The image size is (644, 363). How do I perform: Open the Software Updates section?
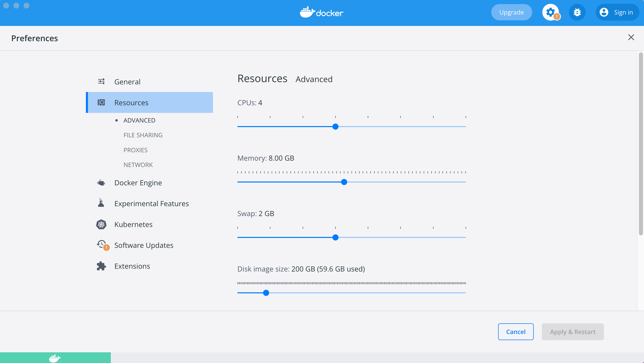149,245
